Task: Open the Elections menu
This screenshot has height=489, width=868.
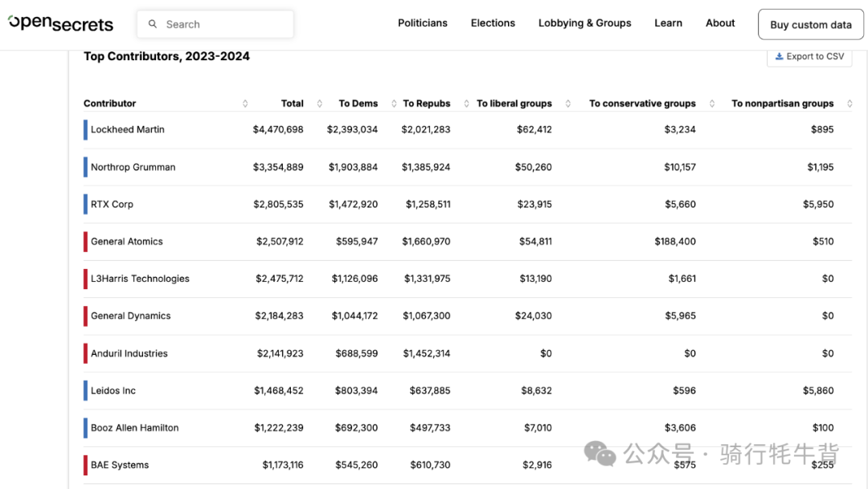Action: 493,23
